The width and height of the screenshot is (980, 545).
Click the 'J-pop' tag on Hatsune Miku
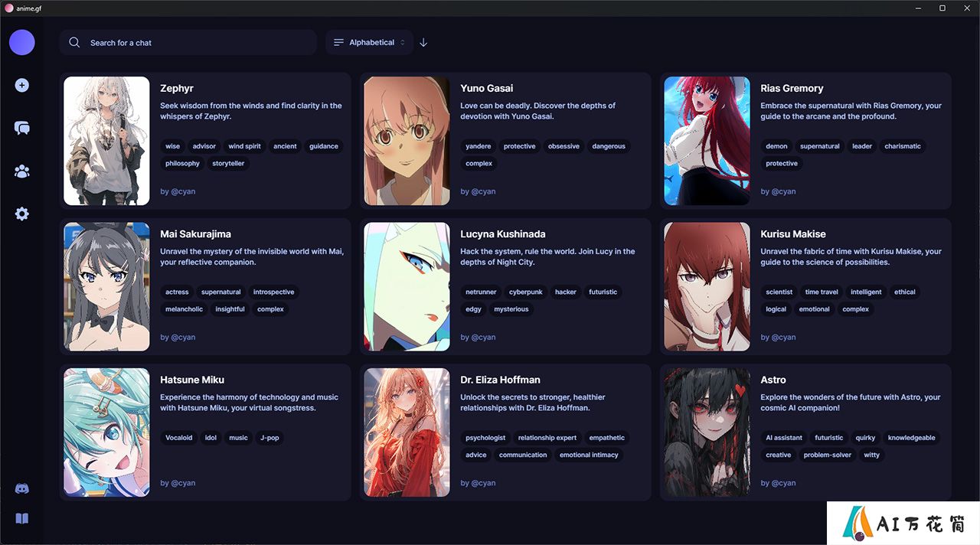pos(269,438)
